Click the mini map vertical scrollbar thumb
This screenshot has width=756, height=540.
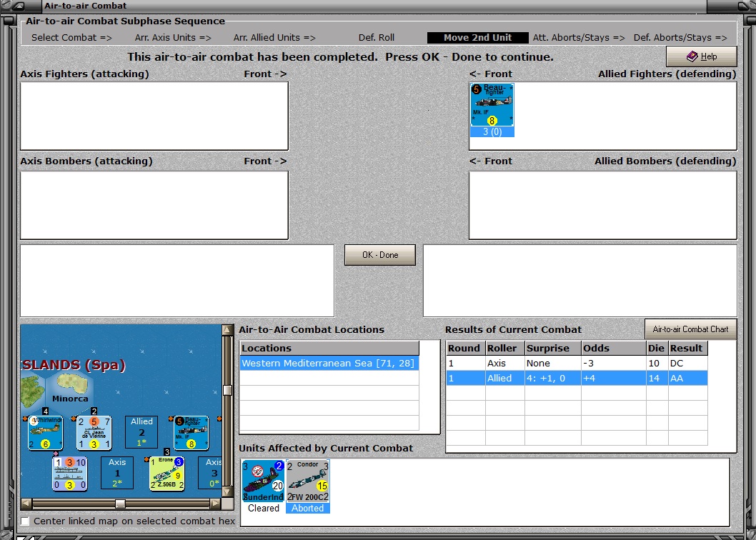[x=227, y=390]
